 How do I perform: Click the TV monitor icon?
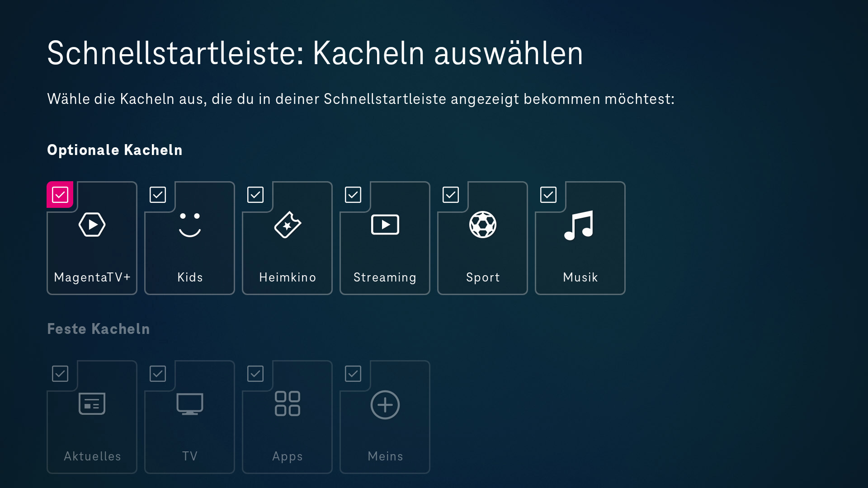pos(189,404)
